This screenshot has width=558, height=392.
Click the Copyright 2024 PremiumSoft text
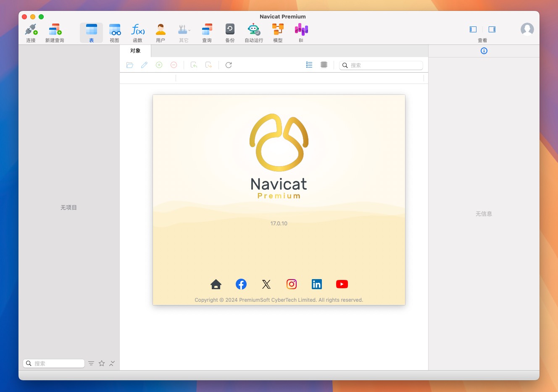click(x=279, y=300)
